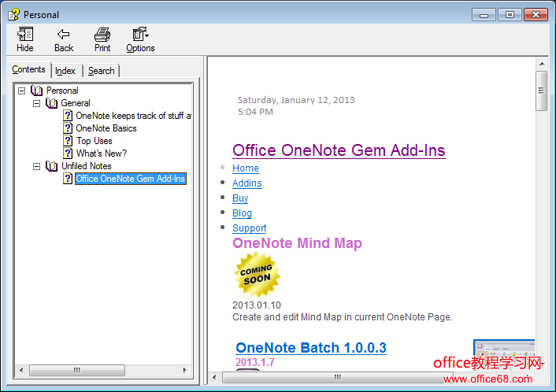The height and width of the screenshot is (392, 556).
Task: Follow the Blog link
Action: tap(242, 213)
